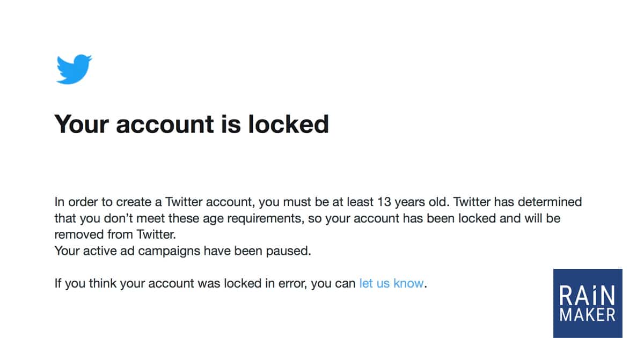This screenshot has width=644, height=338.
Task: Click "Your active ad campaigns have been paused."
Action: pos(182,251)
